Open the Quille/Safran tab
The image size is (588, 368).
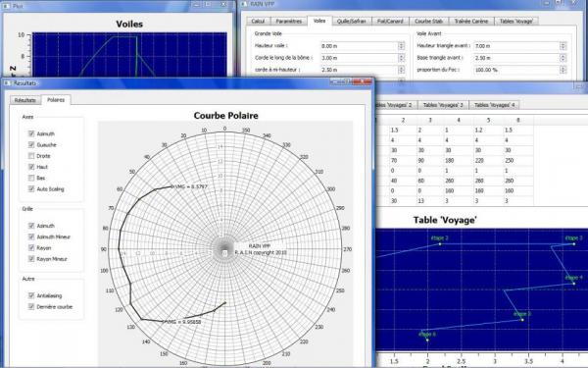click(352, 22)
